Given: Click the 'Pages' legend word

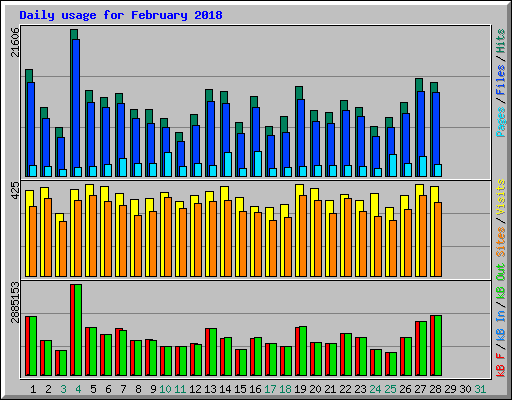Looking at the screenshot, I should tap(501, 122).
